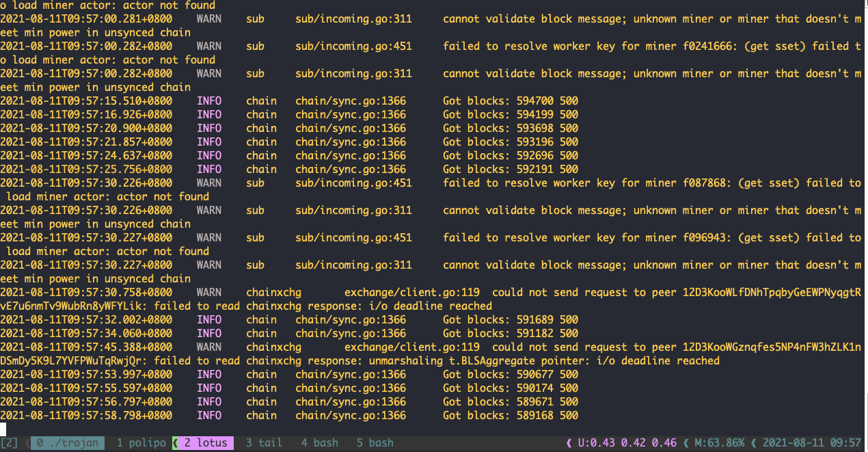Click log line Got blocks: 594199 500
Screen dimensions: 868x452
(x=510, y=114)
